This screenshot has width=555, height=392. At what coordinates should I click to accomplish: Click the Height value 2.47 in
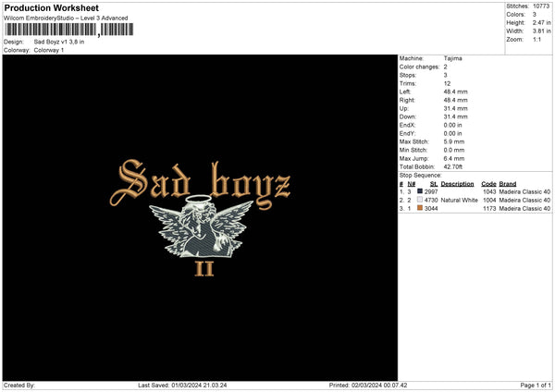pyautogui.click(x=541, y=22)
